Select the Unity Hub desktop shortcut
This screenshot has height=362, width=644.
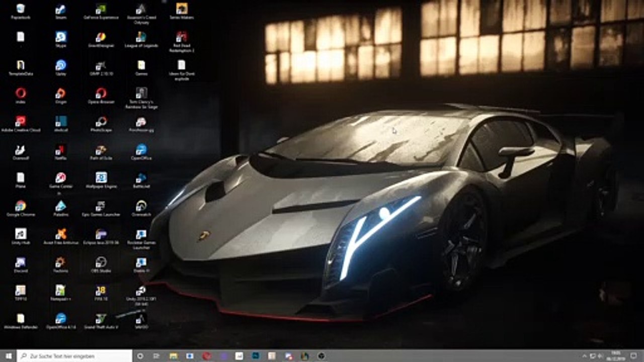[20, 236]
